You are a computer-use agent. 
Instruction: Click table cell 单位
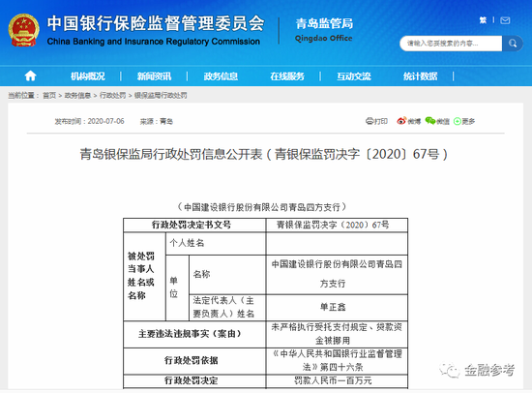tap(177, 287)
